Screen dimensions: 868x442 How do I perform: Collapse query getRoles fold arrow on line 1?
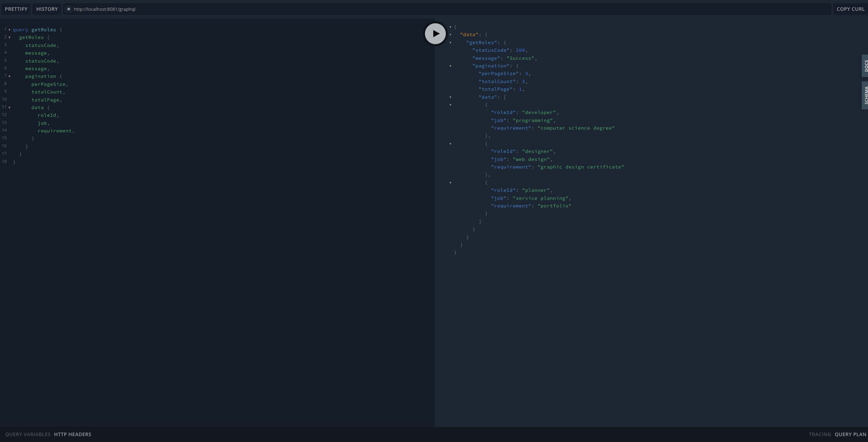[x=9, y=30]
